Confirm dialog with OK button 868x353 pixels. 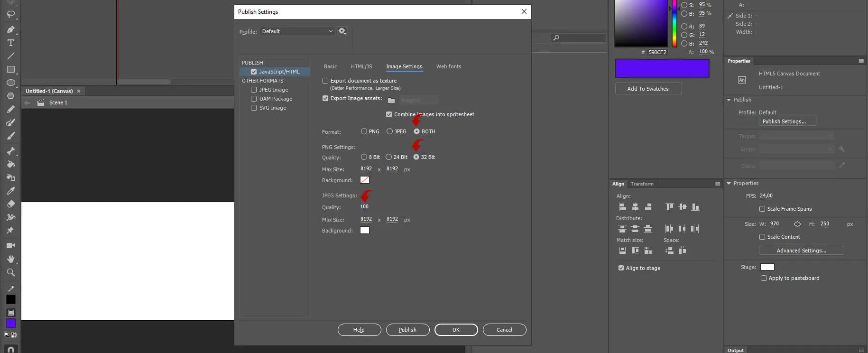tap(456, 330)
